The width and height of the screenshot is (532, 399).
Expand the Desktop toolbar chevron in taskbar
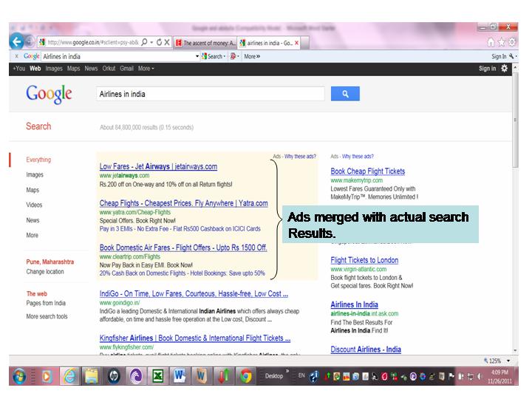click(287, 371)
